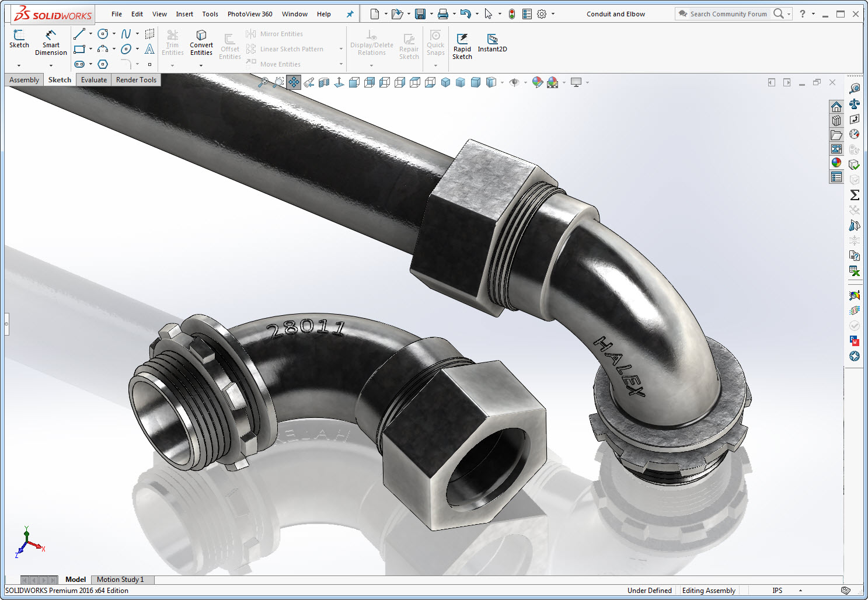
Task: Click the Smart Dimension tool
Action: pyautogui.click(x=51, y=42)
